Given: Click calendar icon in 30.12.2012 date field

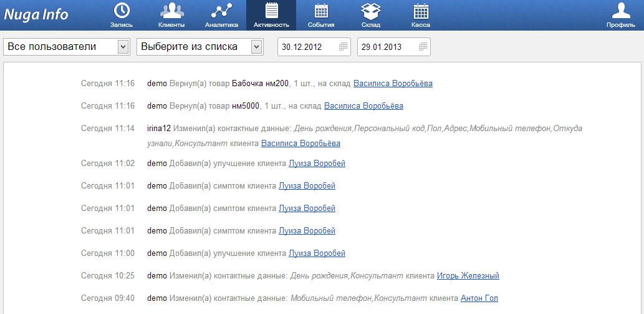Looking at the screenshot, I should tap(343, 47).
